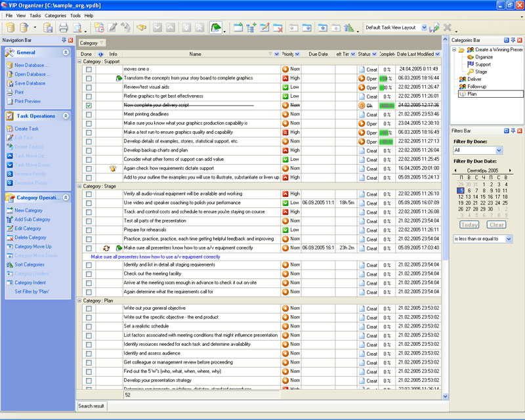This screenshot has width=525, height=420.
Task: Click the New Category toolbar icon
Action: coord(238,28)
